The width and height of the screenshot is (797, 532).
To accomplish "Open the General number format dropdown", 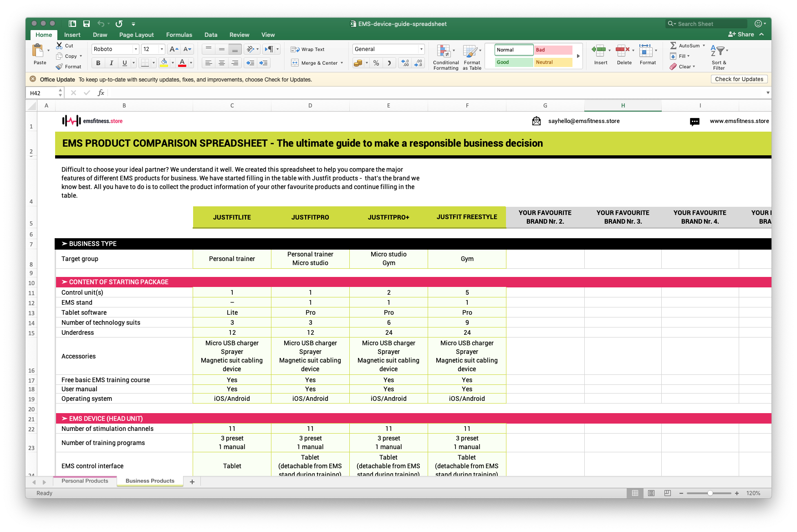I will (x=421, y=49).
